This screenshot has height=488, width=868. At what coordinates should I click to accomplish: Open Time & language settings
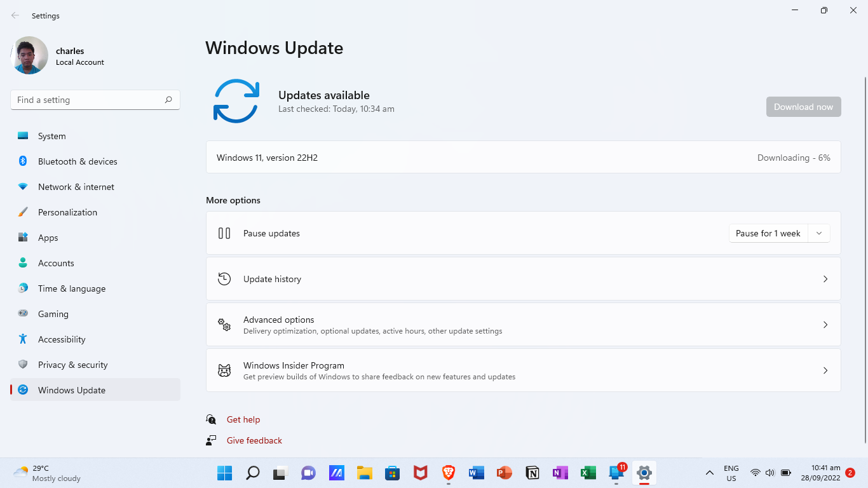pos(95,288)
